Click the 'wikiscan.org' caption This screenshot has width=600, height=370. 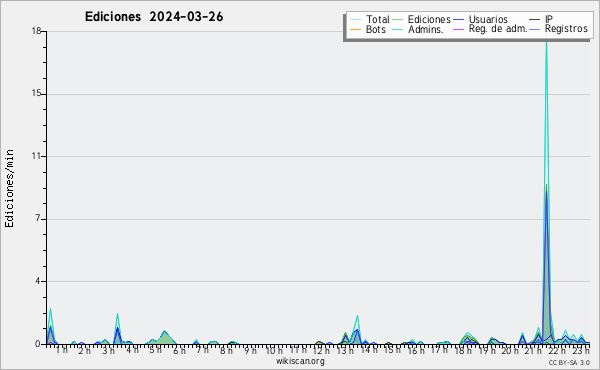click(300, 361)
